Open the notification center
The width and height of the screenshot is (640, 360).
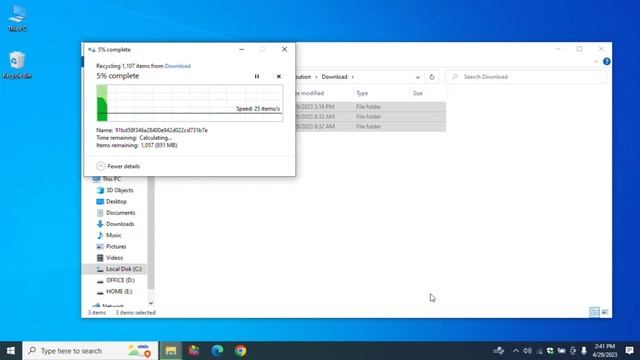click(629, 351)
